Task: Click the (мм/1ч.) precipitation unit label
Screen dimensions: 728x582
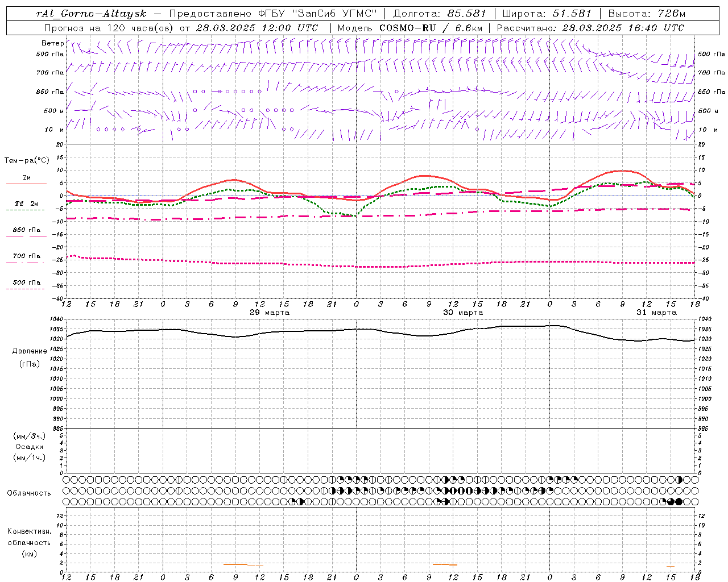Action: point(30,458)
